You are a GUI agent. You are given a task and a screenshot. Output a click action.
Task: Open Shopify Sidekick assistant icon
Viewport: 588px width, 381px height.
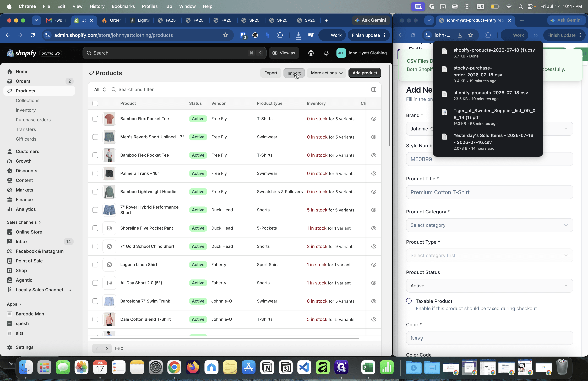click(311, 53)
